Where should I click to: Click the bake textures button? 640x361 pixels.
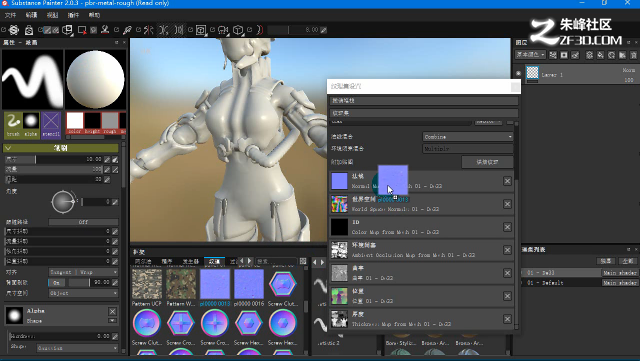pyautogui.click(x=487, y=162)
